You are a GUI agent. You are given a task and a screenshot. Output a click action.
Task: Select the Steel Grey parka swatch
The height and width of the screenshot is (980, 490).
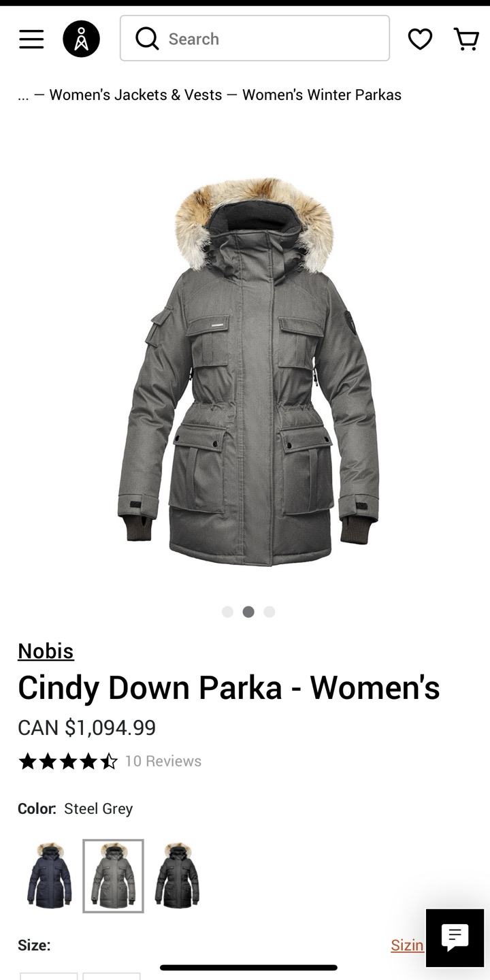113,876
